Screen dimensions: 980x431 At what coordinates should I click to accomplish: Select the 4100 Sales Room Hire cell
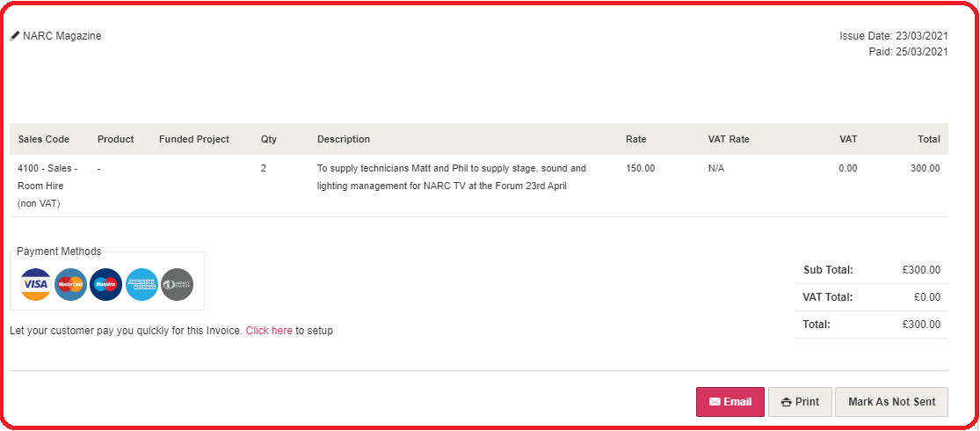point(48,186)
